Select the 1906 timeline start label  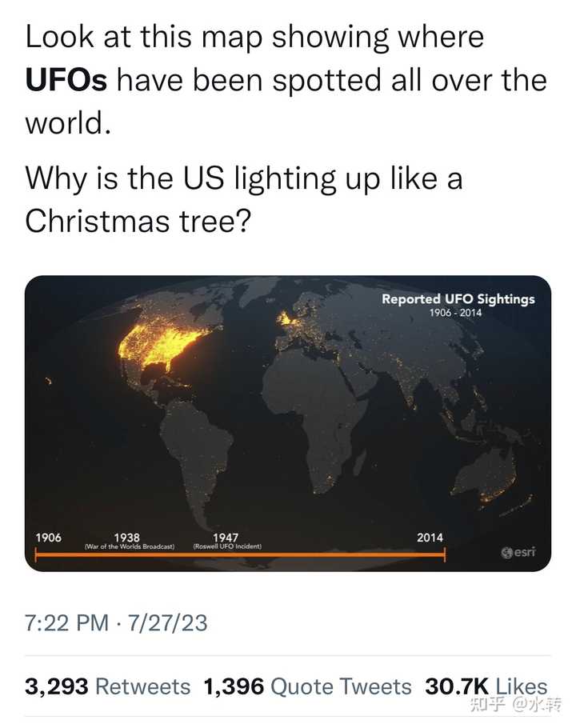pyautogui.click(x=49, y=538)
